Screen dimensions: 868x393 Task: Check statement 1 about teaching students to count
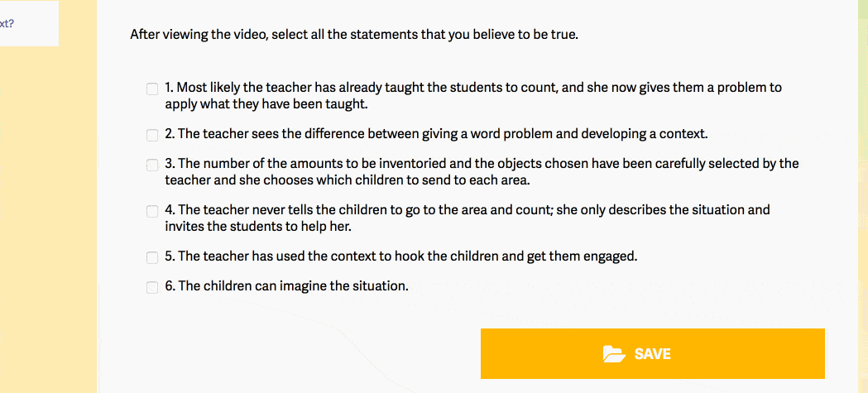click(x=151, y=89)
